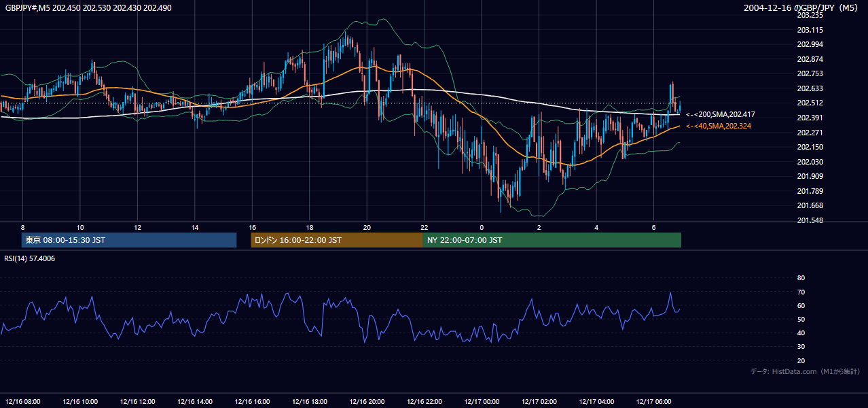Click the 202.994 price axis label
Screen dimensions: 868x408
pos(810,44)
